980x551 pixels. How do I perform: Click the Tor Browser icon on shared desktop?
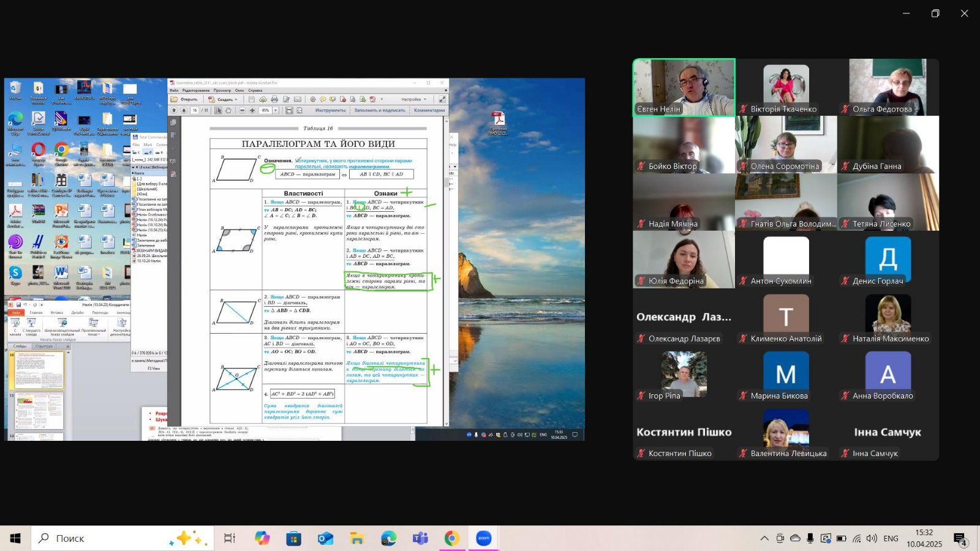pos(15,241)
